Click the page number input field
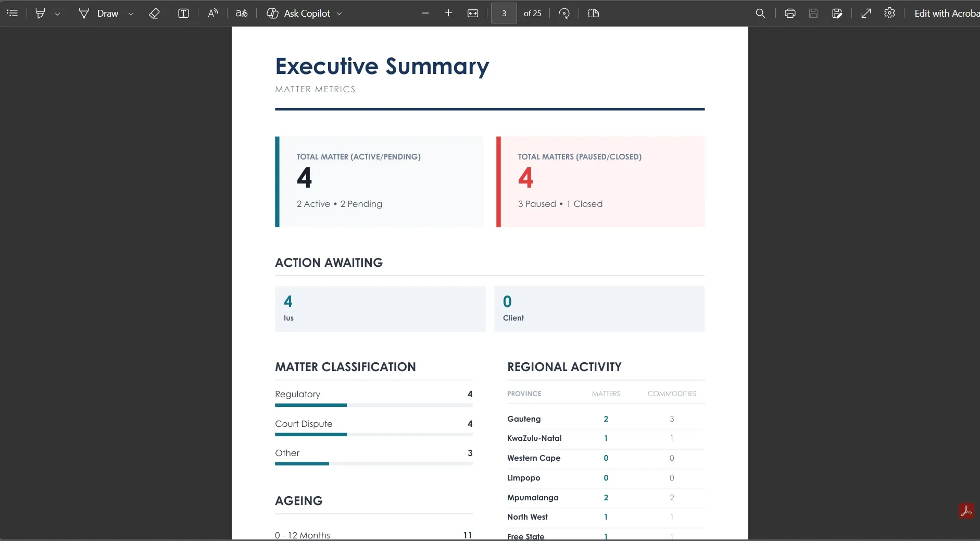The height and width of the screenshot is (541, 980). (504, 14)
